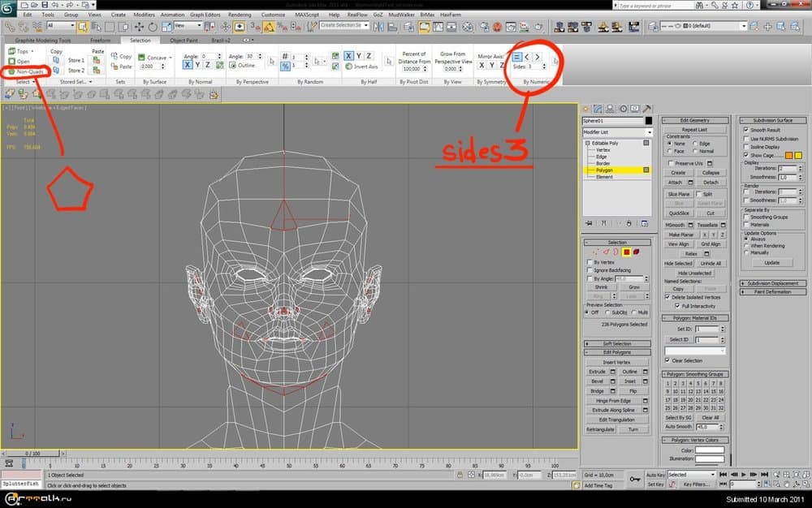Enable the Ignore Backfacing checkbox

589,270
